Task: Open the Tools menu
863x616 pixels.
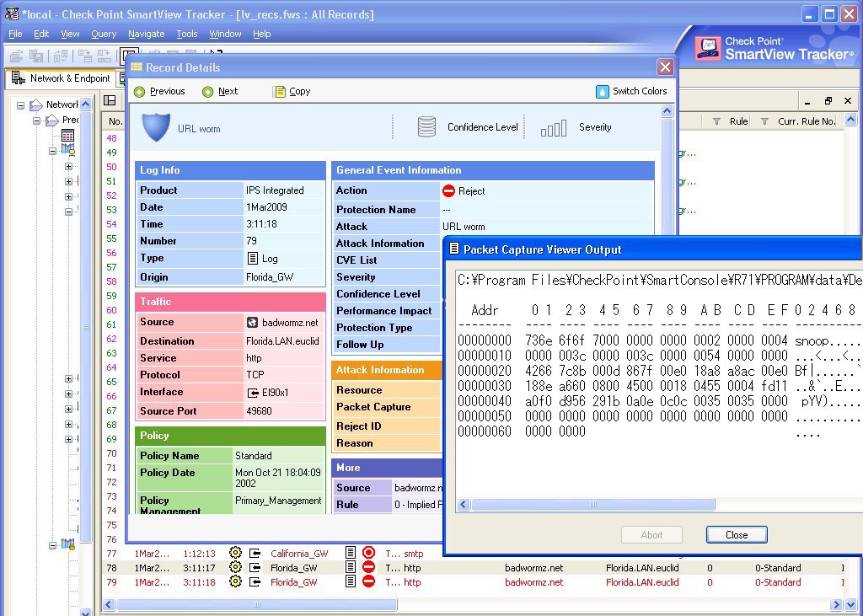Action: pyautogui.click(x=187, y=35)
